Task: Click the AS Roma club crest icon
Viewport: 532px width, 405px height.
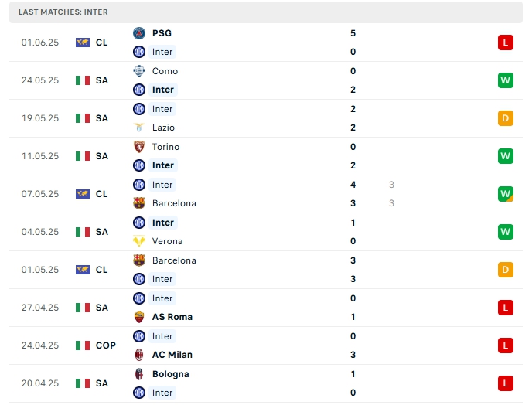Action: tap(139, 317)
